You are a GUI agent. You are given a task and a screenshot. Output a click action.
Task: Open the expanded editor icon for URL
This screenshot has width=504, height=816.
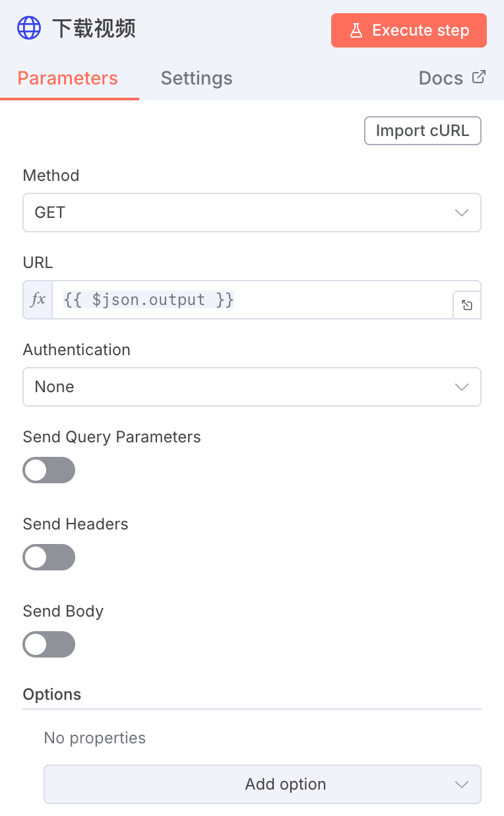click(467, 305)
